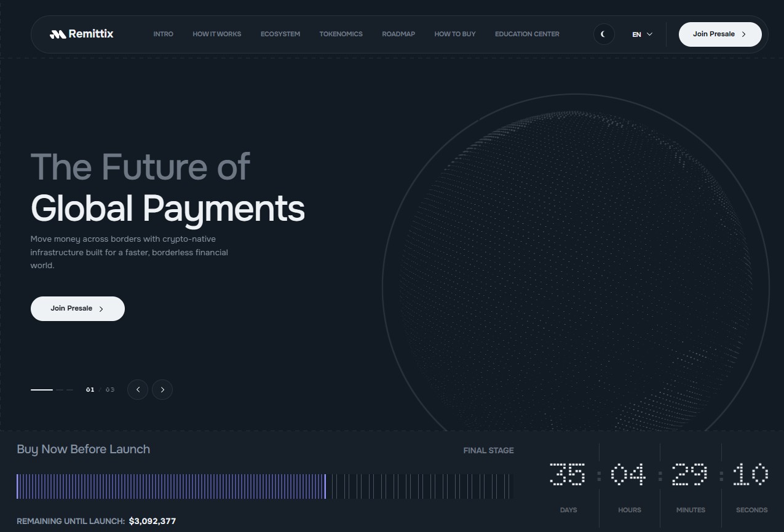Image resolution: width=784 pixels, height=532 pixels.
Task: Select the ROADMAP nav item
Action: tap(398, 34)
